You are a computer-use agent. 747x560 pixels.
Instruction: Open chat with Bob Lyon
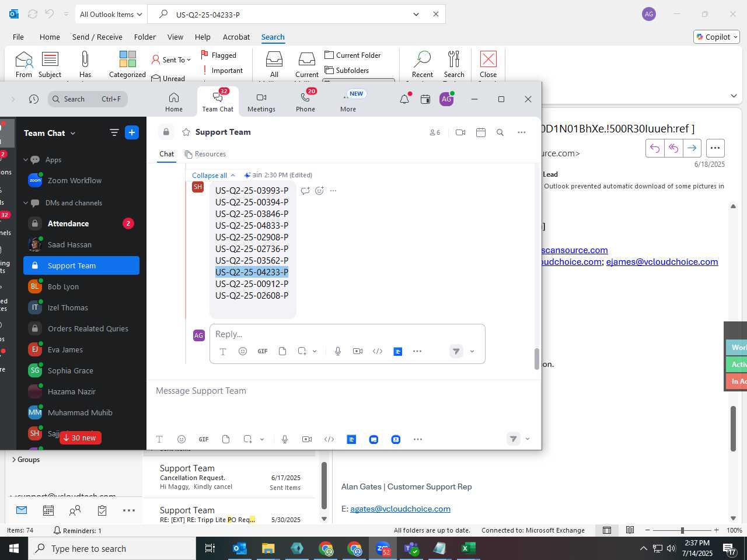click(81, 286)
